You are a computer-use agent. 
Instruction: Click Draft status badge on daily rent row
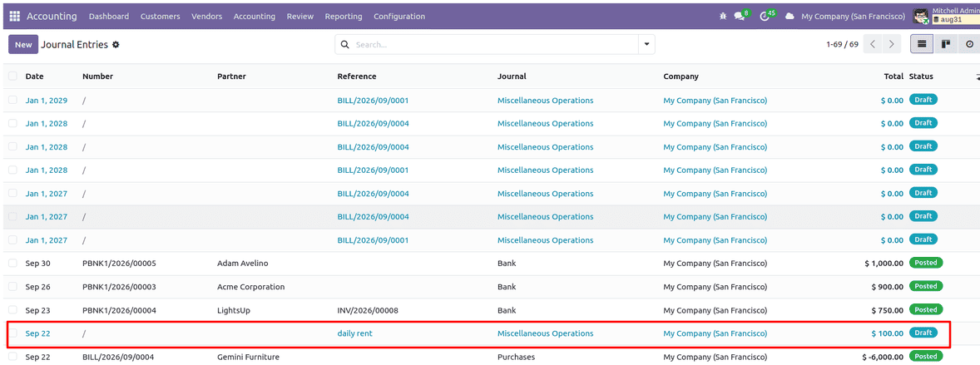tap(923, 333)
